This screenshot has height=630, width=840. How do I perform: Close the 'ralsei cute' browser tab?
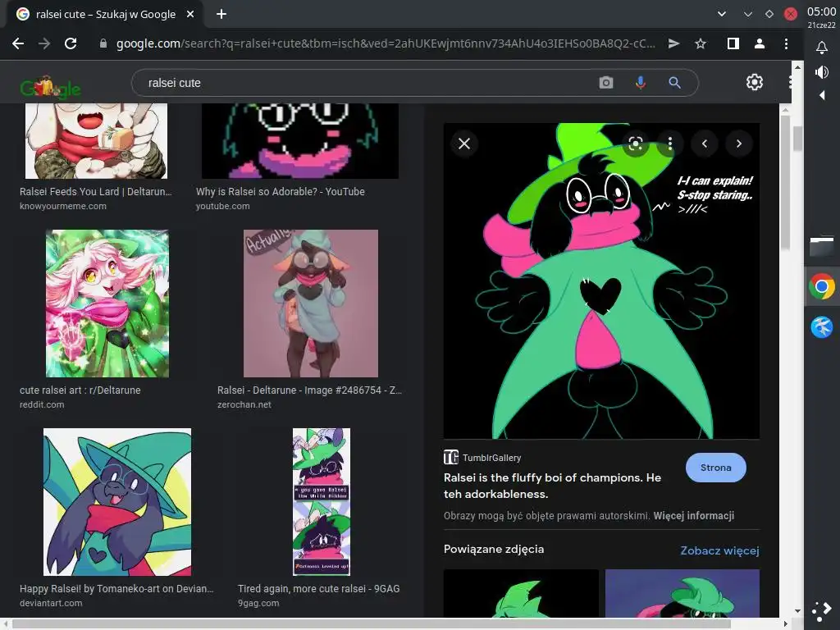point(190,15)
